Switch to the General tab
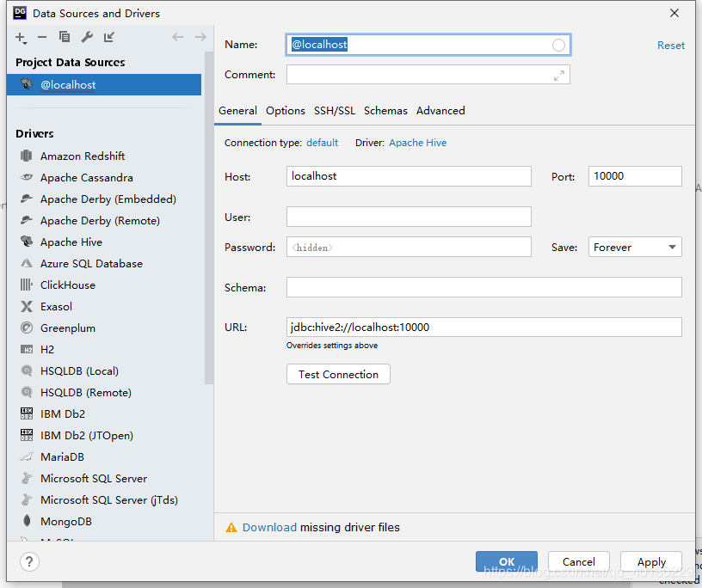 click(237, 111)
